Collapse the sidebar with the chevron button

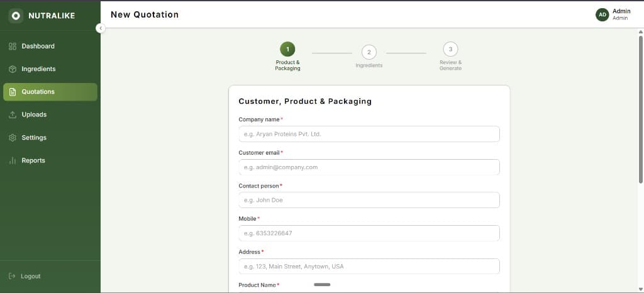coord(101,28)
